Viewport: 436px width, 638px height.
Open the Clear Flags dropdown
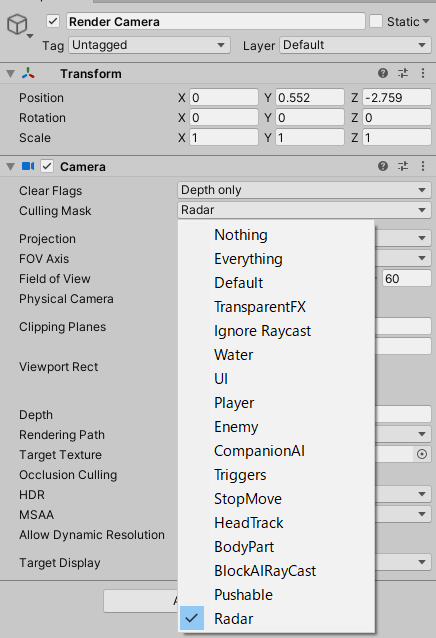coord(304,190)
